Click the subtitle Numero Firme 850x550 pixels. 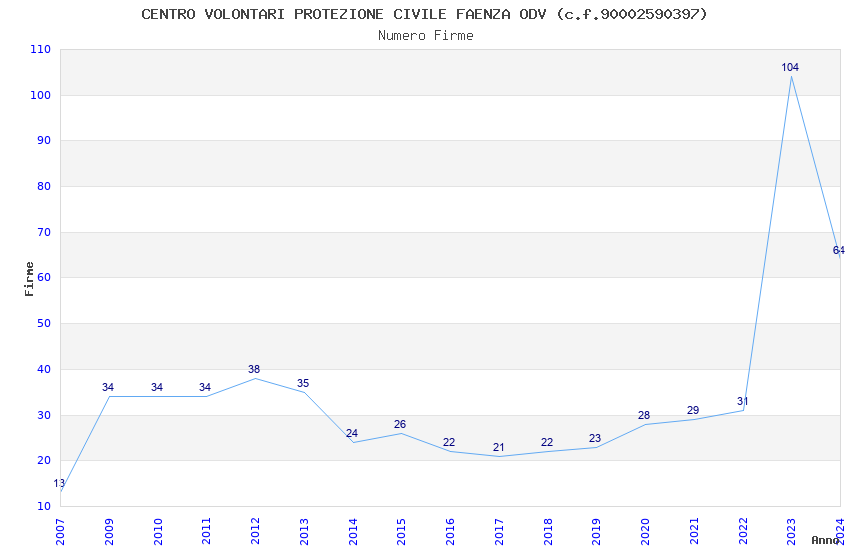click(x=426, y=36)
